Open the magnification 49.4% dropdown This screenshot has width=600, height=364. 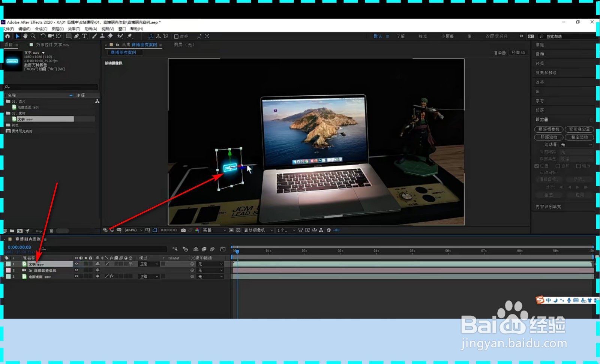(133, 230)
